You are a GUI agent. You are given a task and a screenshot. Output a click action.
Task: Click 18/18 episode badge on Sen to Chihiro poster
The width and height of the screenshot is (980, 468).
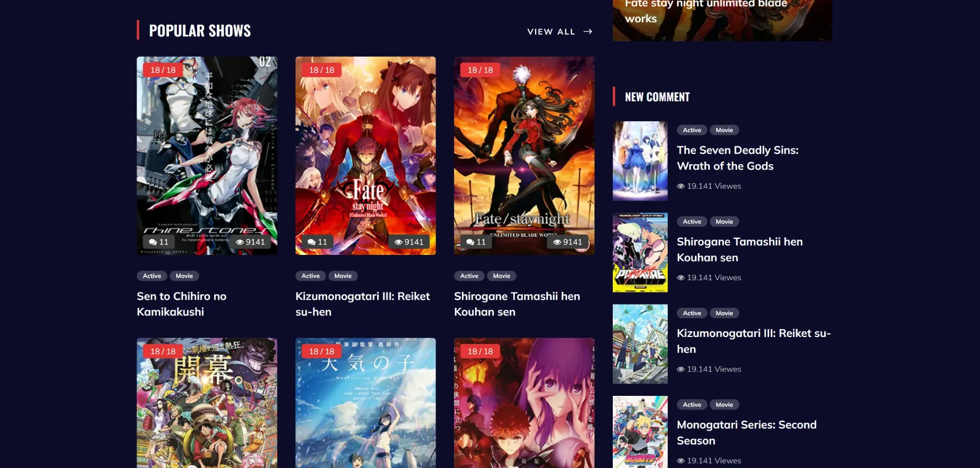tap(163, 70)
